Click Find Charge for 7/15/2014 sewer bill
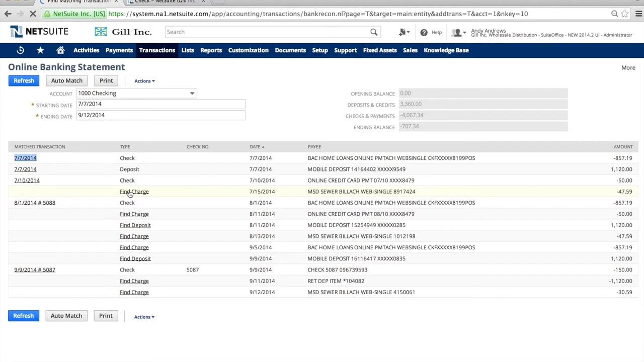Viewport: 644px width, 362px height. [x=134, y=192]
